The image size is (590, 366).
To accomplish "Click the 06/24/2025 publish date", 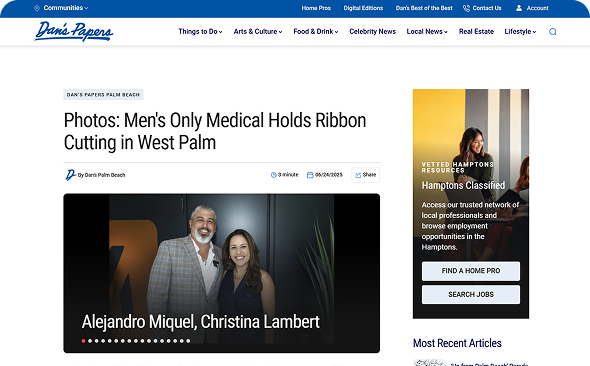I will coord(329,175).
